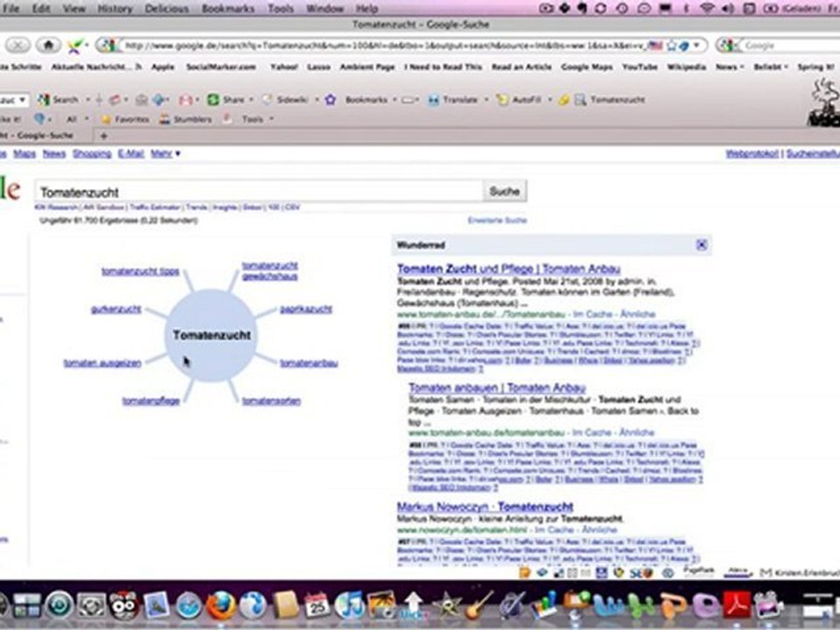Open Firefox from the Dock
The height and width of the screenshot is (630, 840).
[220, 605]
